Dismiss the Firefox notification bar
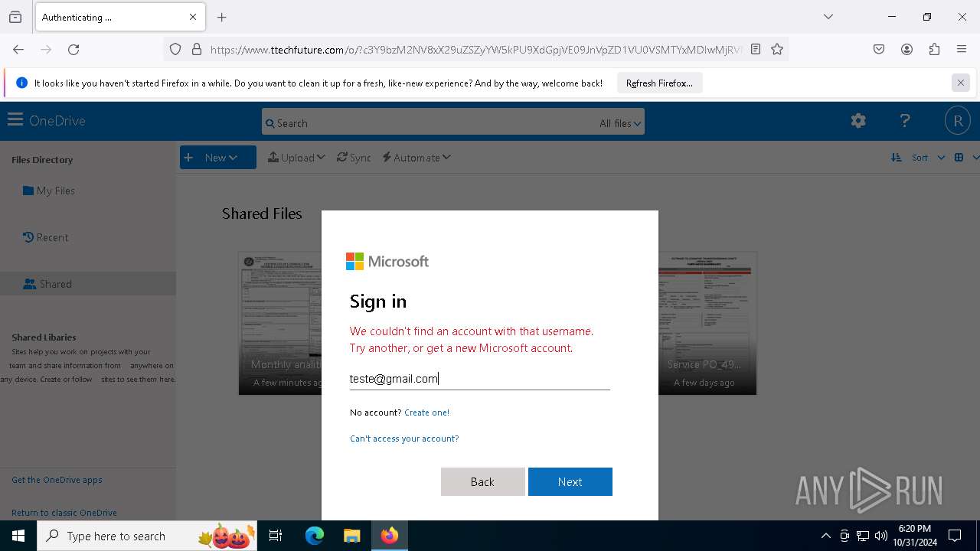 (x=960, y=83)
